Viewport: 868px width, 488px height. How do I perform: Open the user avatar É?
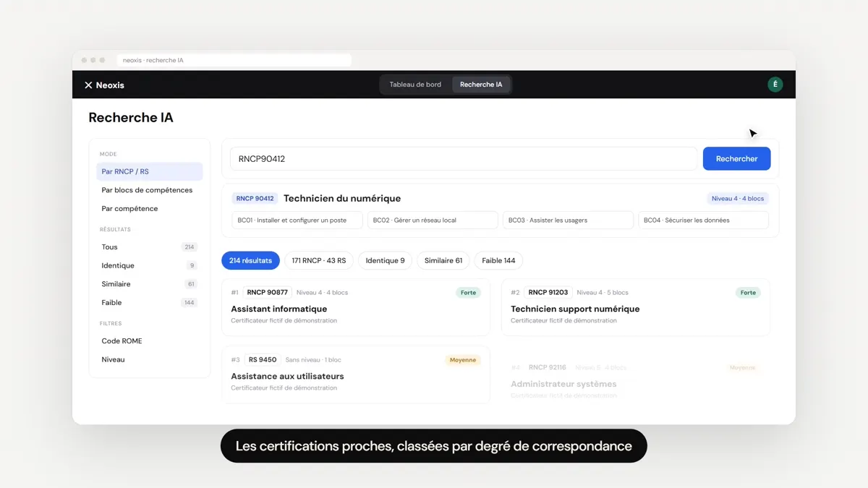click(775, 85)
